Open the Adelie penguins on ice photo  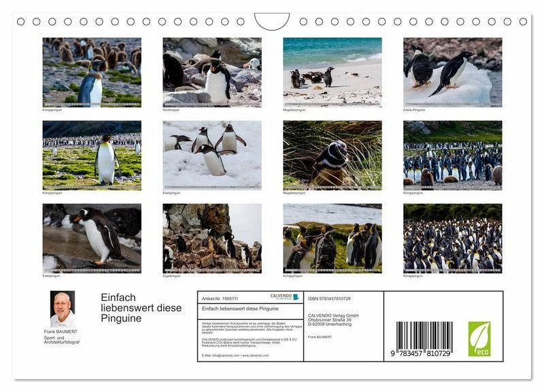tap(452, 73)
